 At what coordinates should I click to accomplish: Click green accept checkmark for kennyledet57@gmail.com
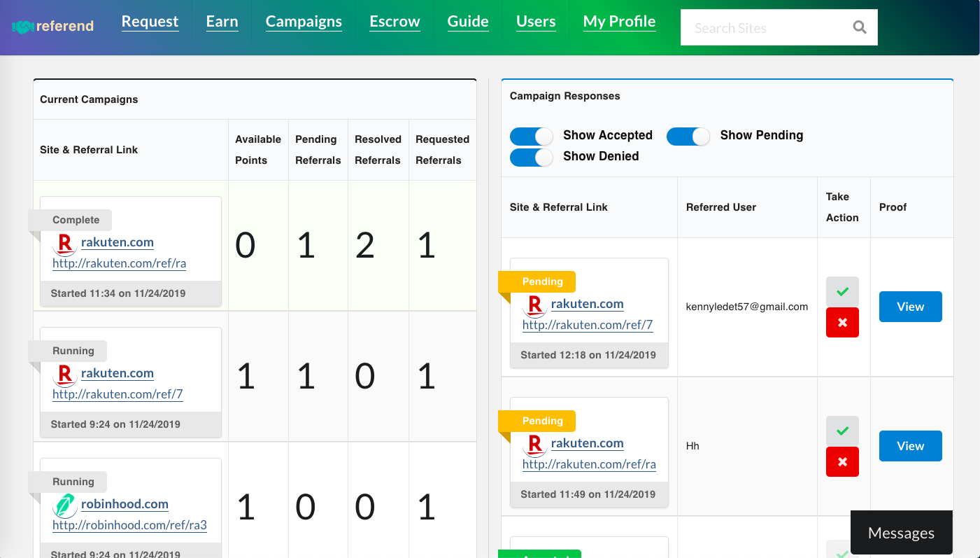pos(842,291)
